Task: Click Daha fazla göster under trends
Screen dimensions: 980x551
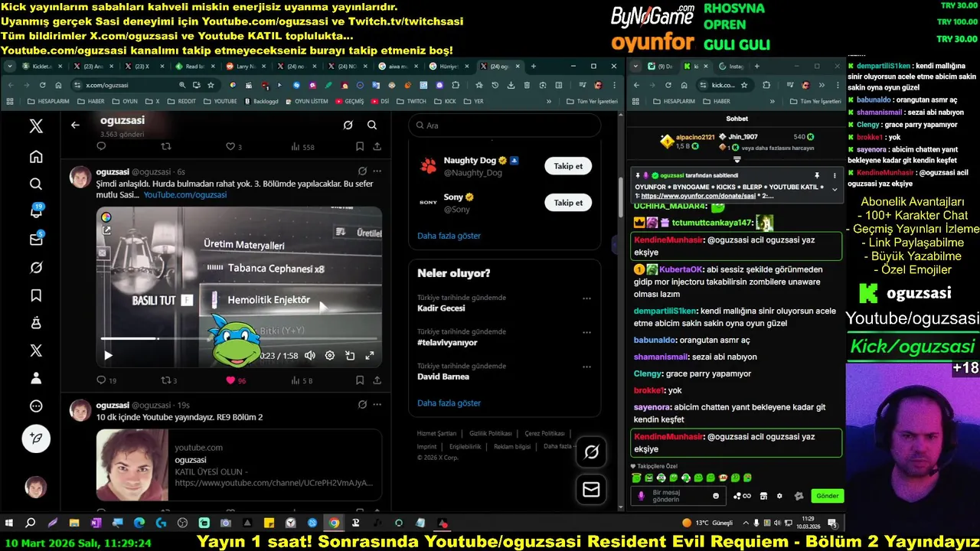Action: point(449,403)
